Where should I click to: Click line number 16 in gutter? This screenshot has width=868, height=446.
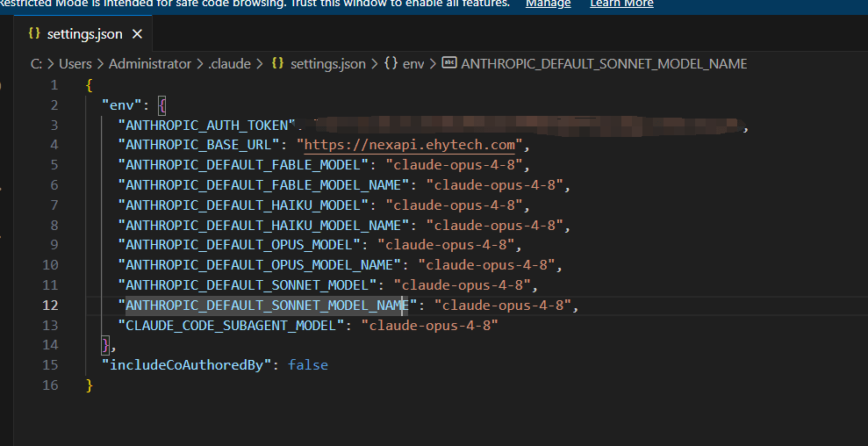[50, 385]
